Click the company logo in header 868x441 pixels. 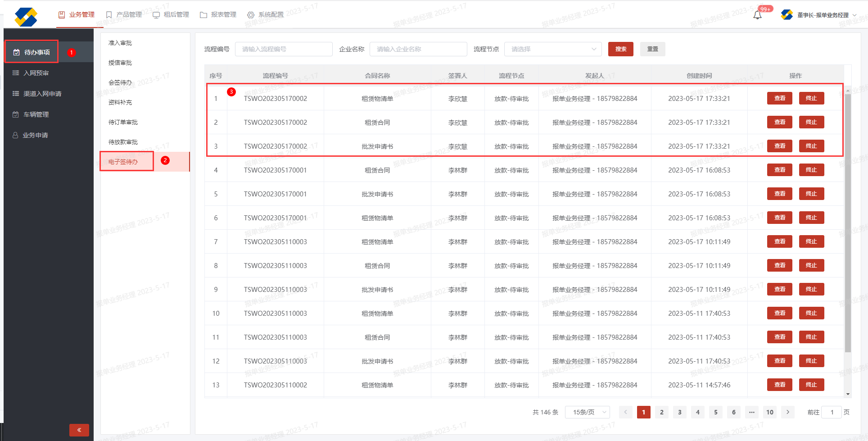(26, 17)
